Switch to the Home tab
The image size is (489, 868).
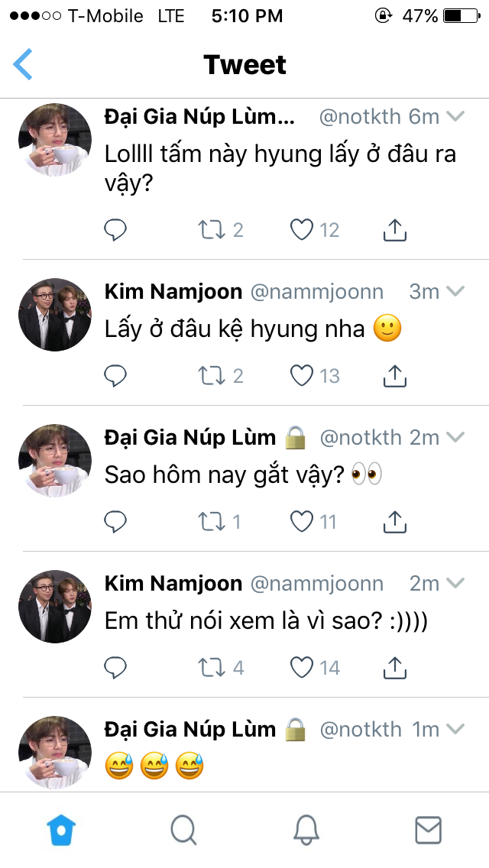[61, 829]
